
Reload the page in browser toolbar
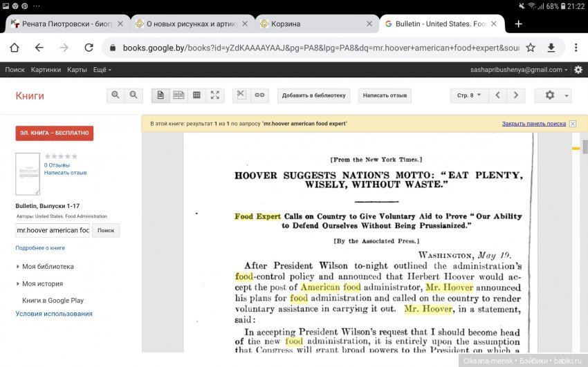89,48
